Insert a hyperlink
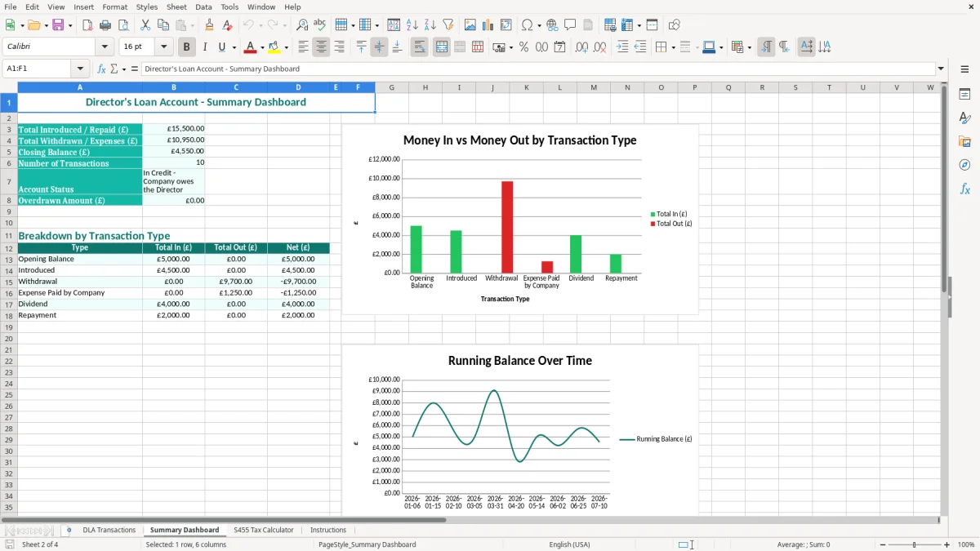The height and width of the screenshot is (551, 980). click(x=552, y=25)
